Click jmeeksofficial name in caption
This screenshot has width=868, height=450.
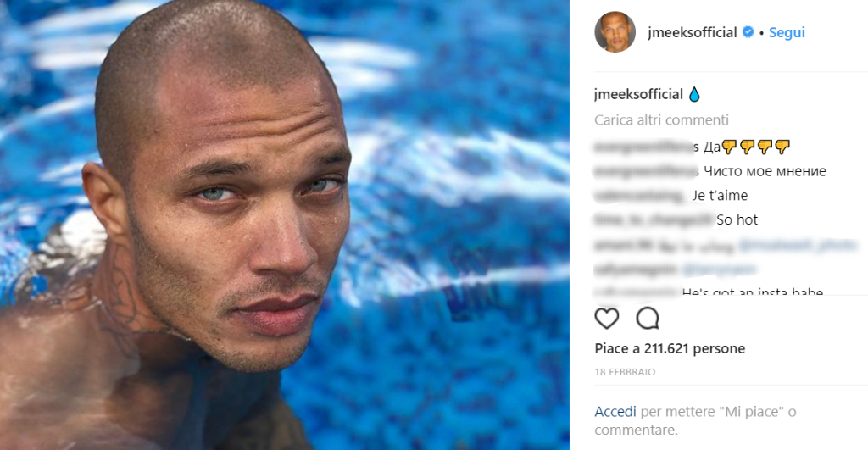[638, 94]
